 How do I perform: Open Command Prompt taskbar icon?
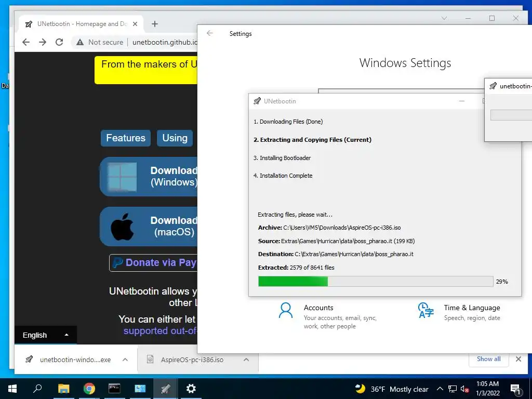[114, 389]
